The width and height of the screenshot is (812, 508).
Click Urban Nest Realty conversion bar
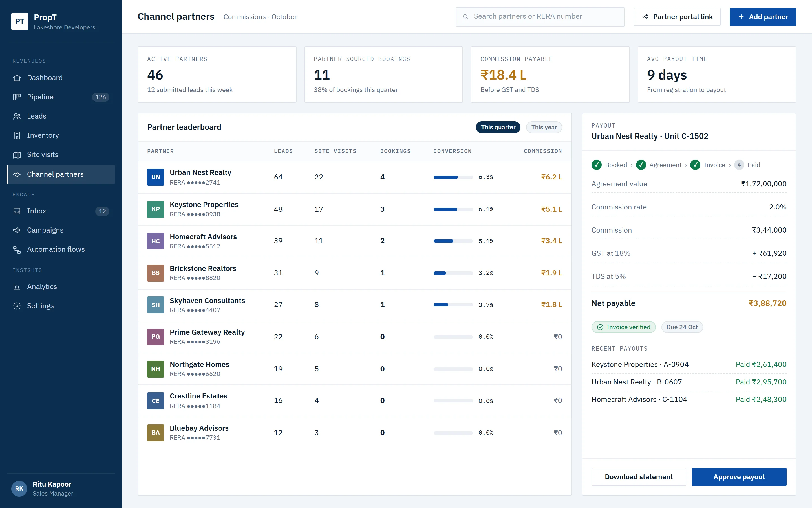453,177
